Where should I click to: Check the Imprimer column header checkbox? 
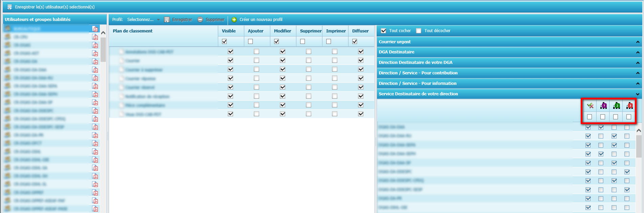[329, 42]
